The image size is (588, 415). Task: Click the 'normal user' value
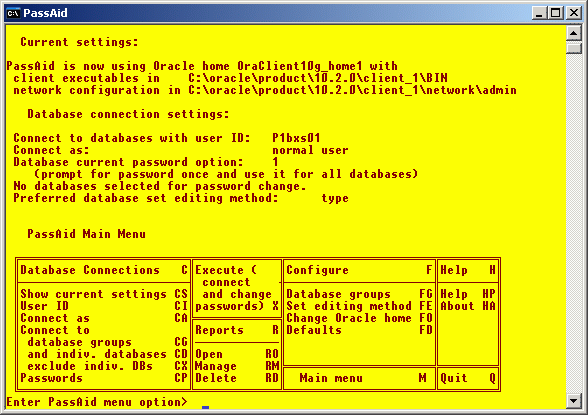coord(310,150)
